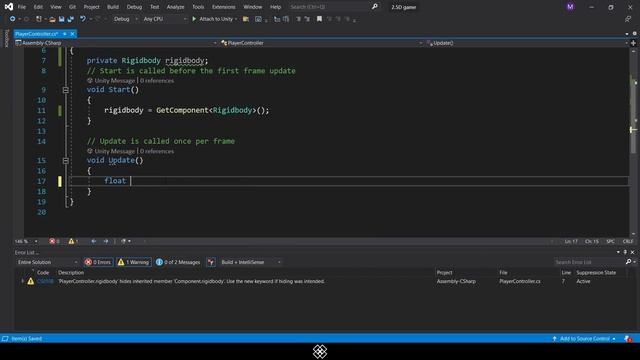
Task: Open the Debug configuration dropdown
Action: (125, 19)
